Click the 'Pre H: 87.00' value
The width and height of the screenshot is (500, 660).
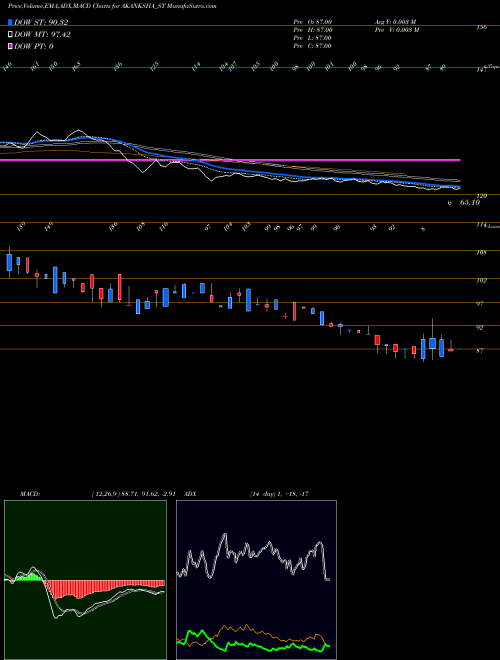point(313,30)
